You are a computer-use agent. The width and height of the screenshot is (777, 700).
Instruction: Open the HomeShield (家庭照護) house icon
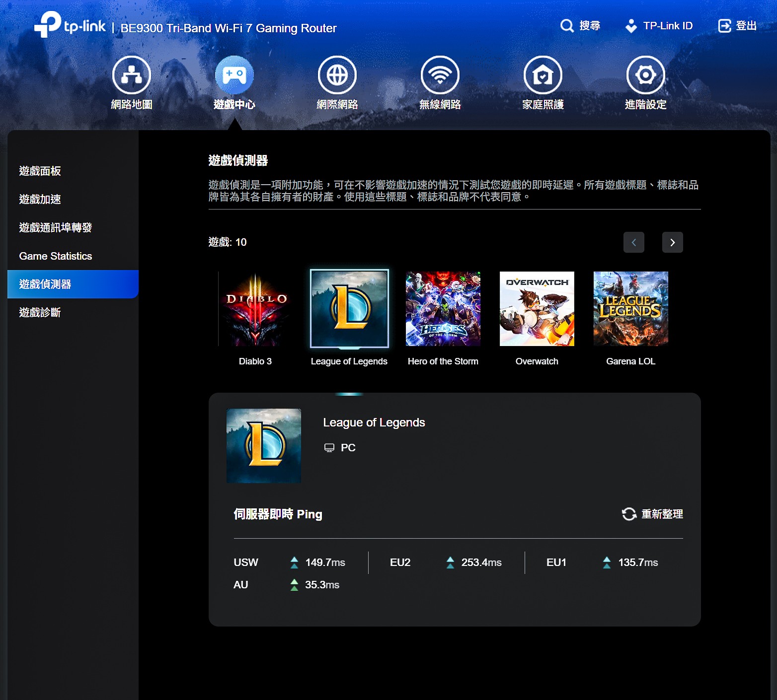coord(543,75)
